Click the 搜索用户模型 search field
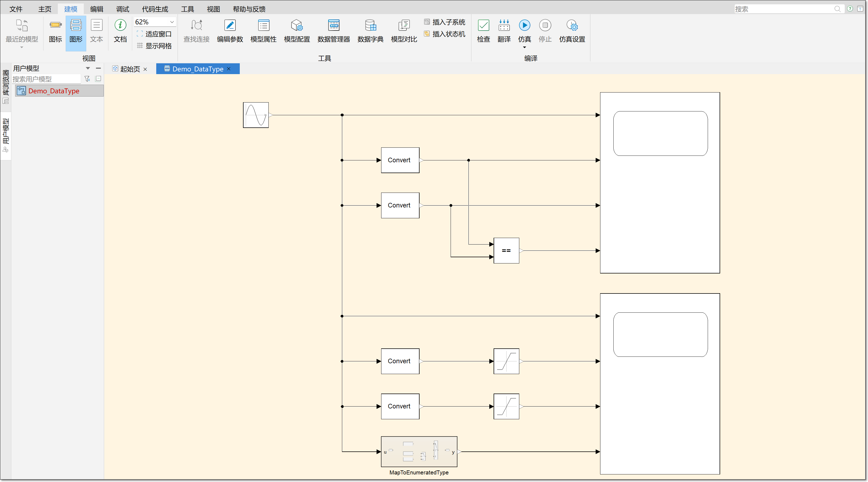868x482 pixels. point(46,79)
